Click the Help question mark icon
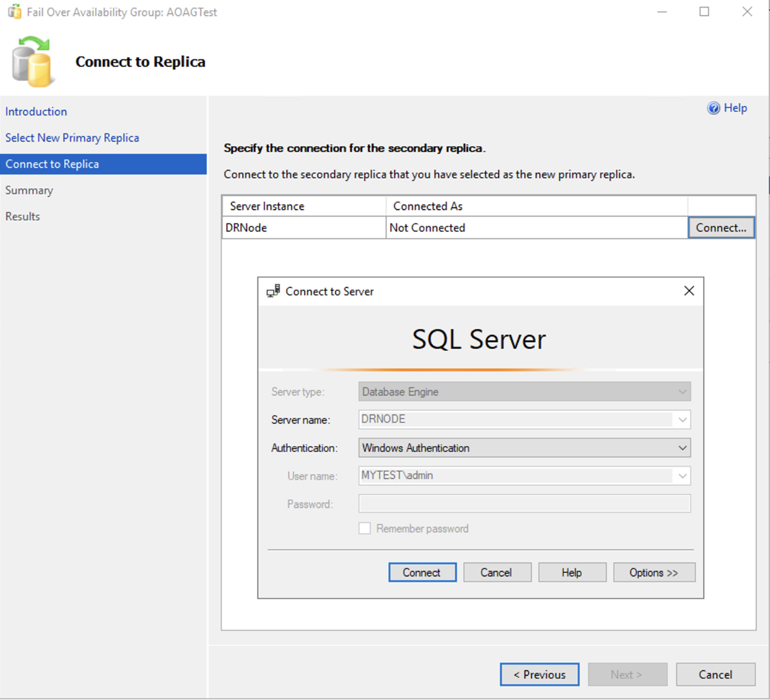770x700 pixels. pyautogui.click(x=713, y=108)
